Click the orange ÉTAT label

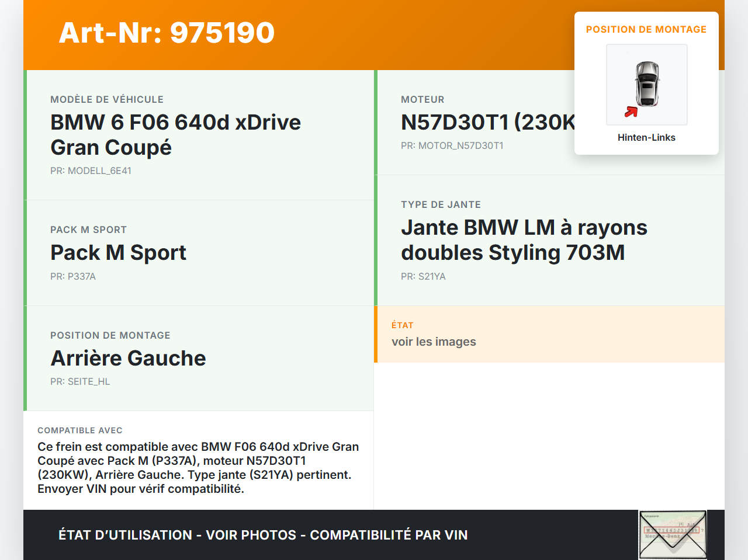402,325
